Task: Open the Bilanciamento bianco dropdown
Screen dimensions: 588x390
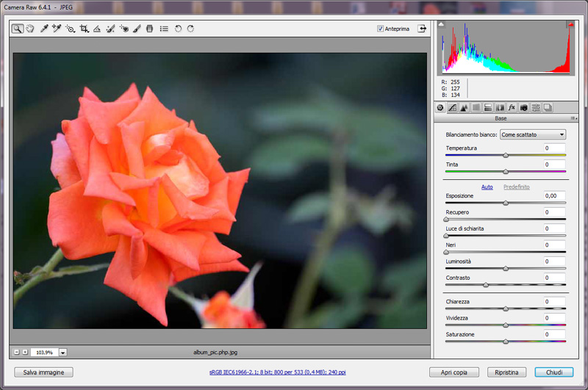Action: pyautogui.click(x=532, y=134)
